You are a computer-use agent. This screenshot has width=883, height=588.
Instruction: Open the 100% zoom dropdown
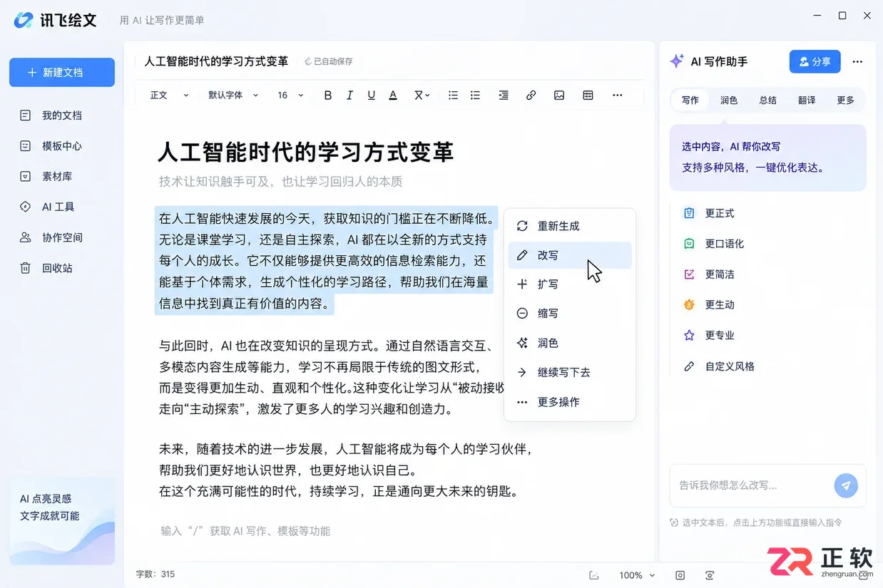coord(637,575)
